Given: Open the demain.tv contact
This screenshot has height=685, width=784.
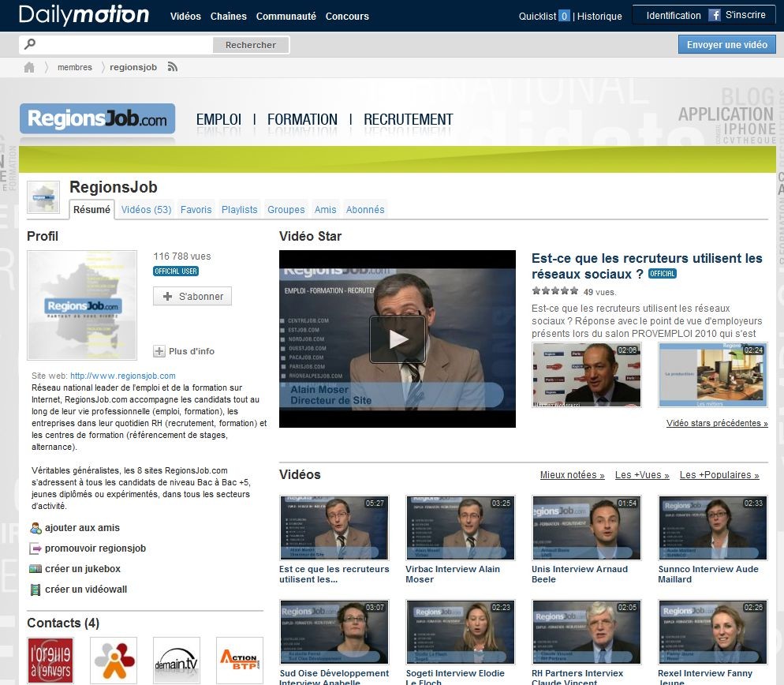Looking at the screenshot, I should 177,661.
